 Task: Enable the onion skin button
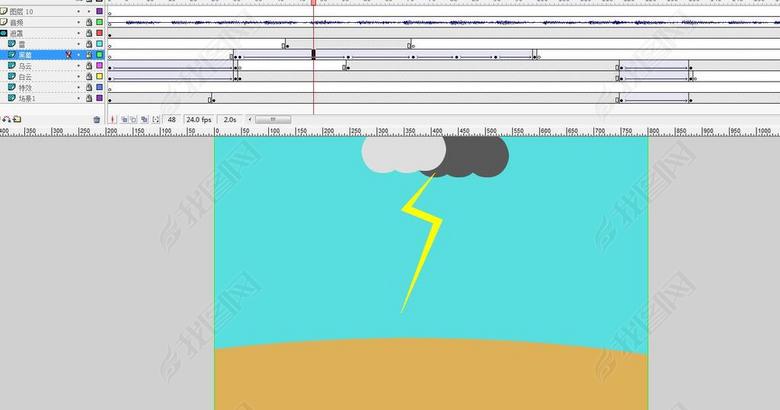pos(124,119)
